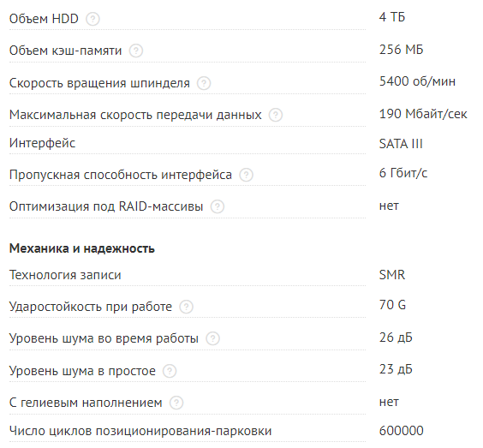Select the Интерфейс spec label

42,143
